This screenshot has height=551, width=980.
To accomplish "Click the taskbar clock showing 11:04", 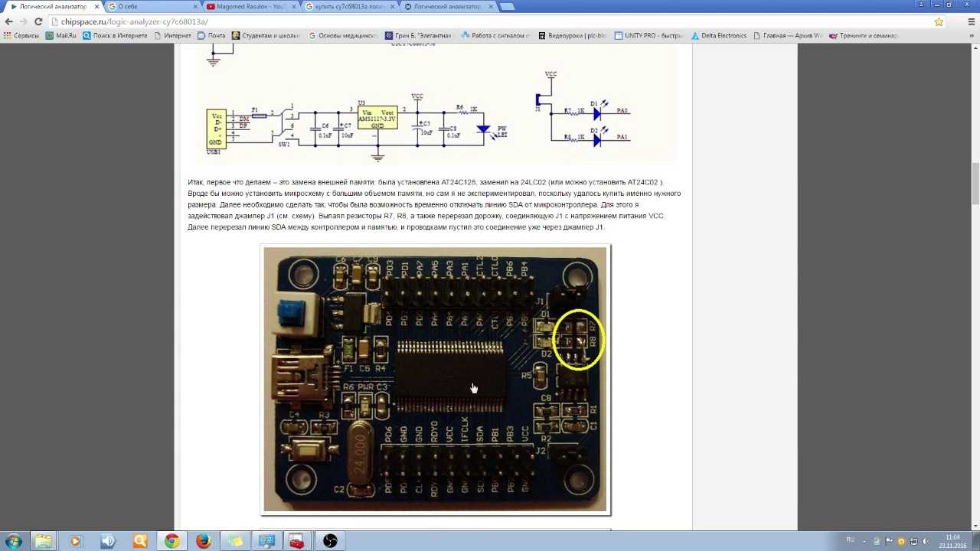I will pyautogui.click(x=952, y=541).
